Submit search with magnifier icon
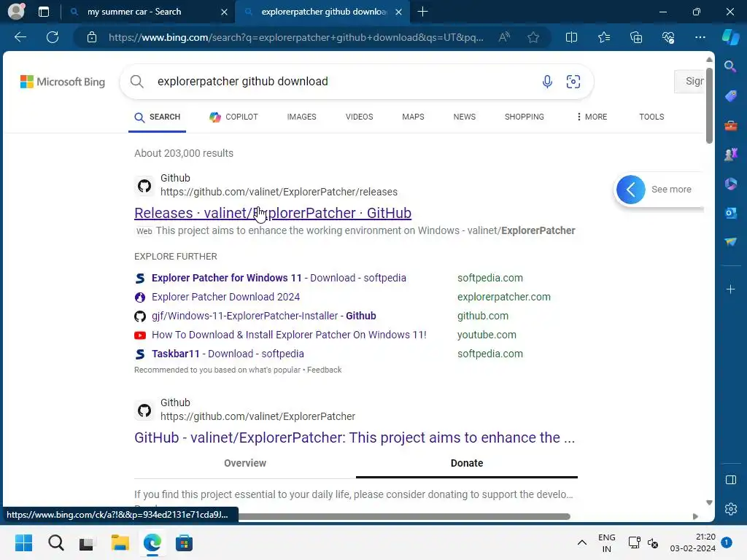This screenshot has height=560, width=747. click(136, 82)
